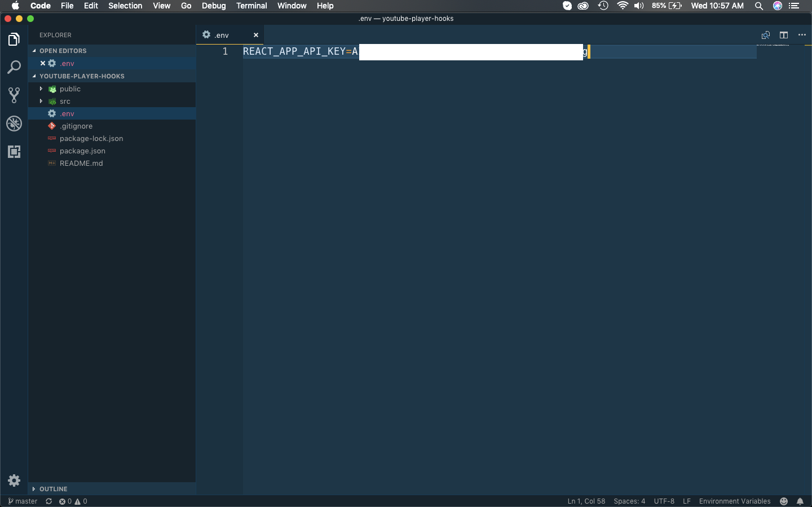Open Wi-Fi menu in menu bar
This screenshot has height=507, width=812.
click(623, 6)
